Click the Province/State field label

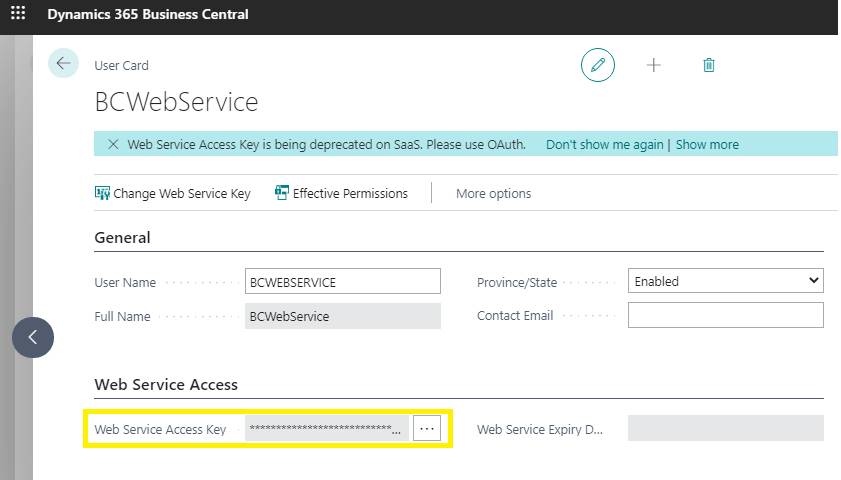517,283
